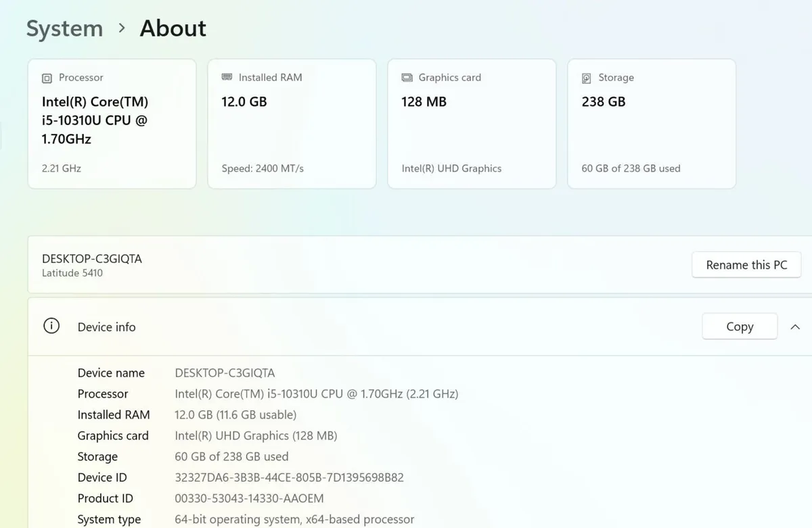Click the Storage drive icon

587,78
